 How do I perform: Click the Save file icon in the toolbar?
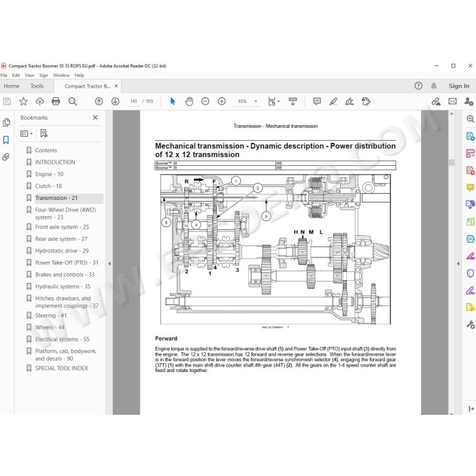point(7,101)
